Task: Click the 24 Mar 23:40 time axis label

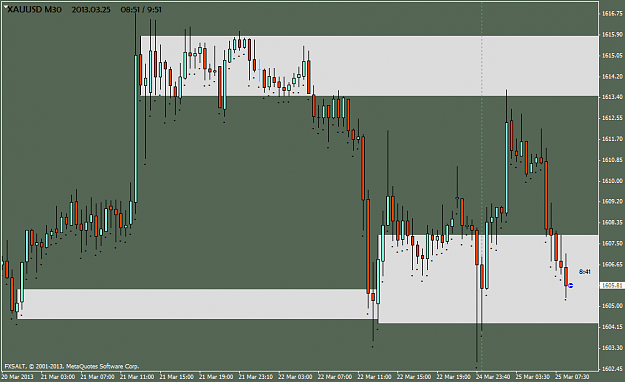Action: [x=493, y=377]
